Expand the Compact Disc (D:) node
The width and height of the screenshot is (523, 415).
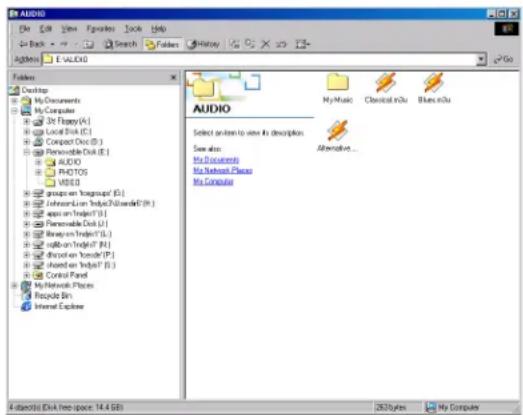point(27,142)
